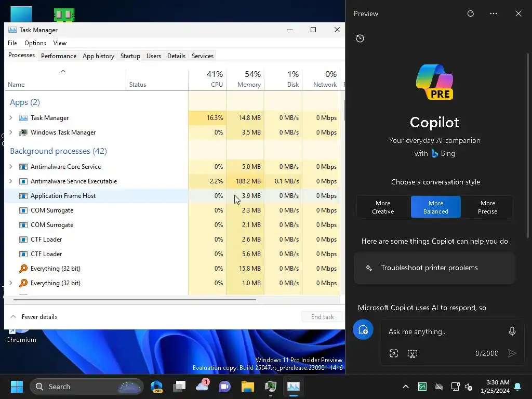This screenshot has width=532, height=399.
Task: Start a new Copilot topic
Action: [363, 329]
